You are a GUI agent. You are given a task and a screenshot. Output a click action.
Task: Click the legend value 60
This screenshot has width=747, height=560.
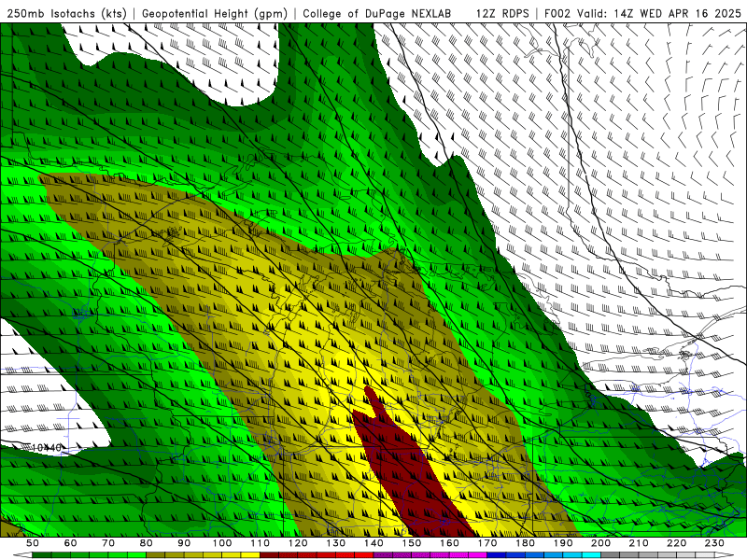tap(71, 543)
